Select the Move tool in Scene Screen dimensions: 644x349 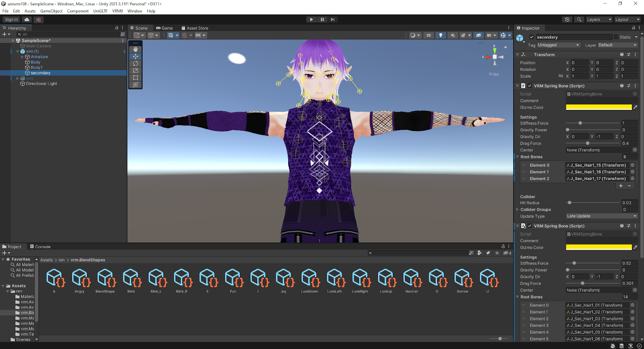point(135,56)
